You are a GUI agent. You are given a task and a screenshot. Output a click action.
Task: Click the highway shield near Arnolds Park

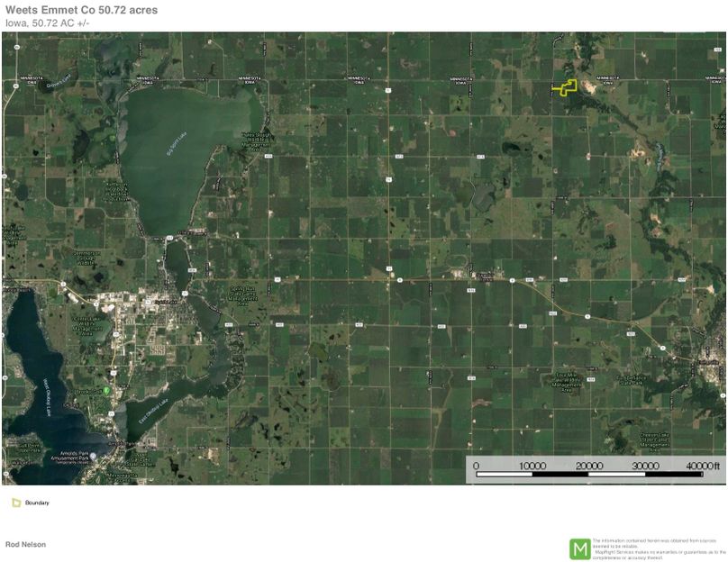110,413
